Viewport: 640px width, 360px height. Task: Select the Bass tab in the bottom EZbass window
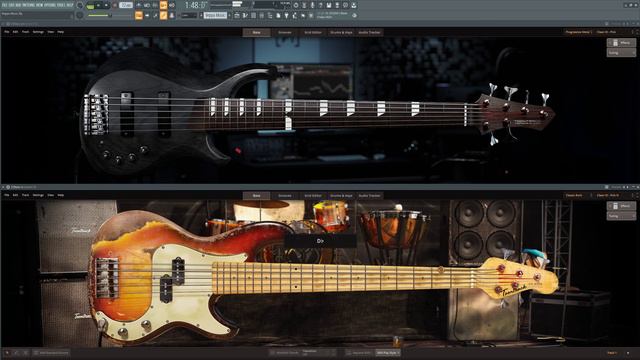(256, 196)
